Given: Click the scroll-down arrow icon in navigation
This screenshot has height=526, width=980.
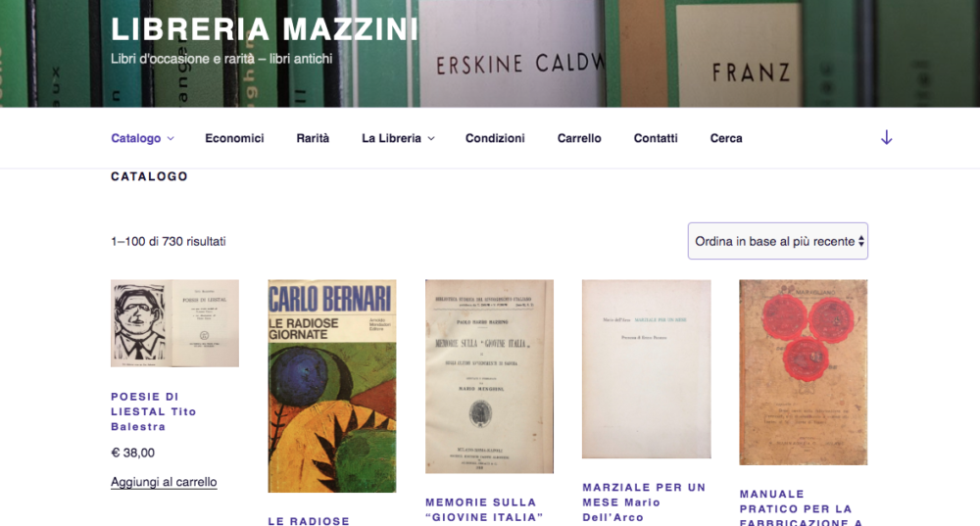Looking at the screenshot, I should click(886, 138).
